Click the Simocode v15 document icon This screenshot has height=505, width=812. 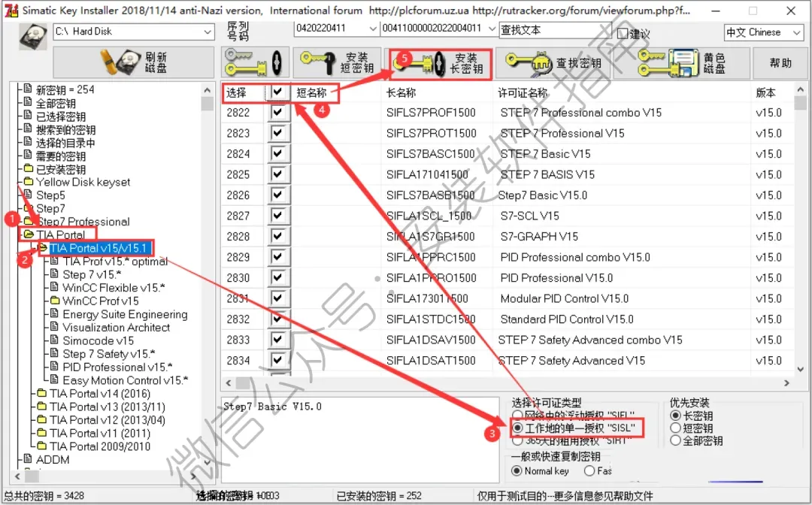(x=54, y=340)
